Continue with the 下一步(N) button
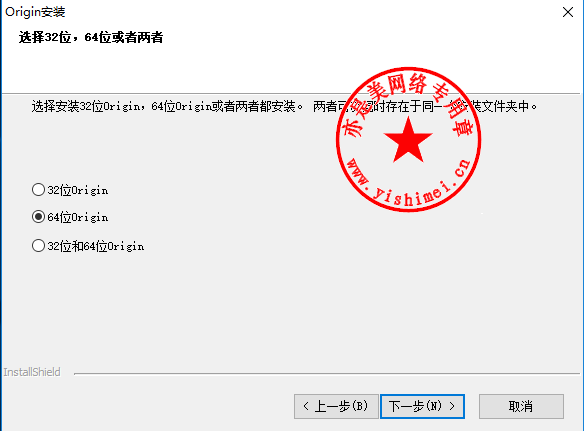Viewport: 584px width, 431px height. click(422, 406)
